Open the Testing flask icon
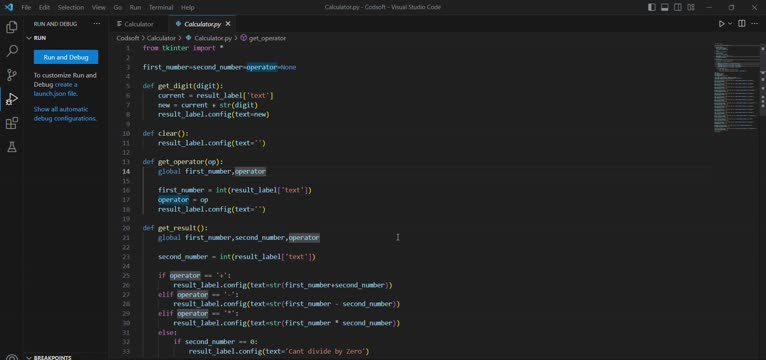Screen dimensions: 766x360 tap(12, 147)
